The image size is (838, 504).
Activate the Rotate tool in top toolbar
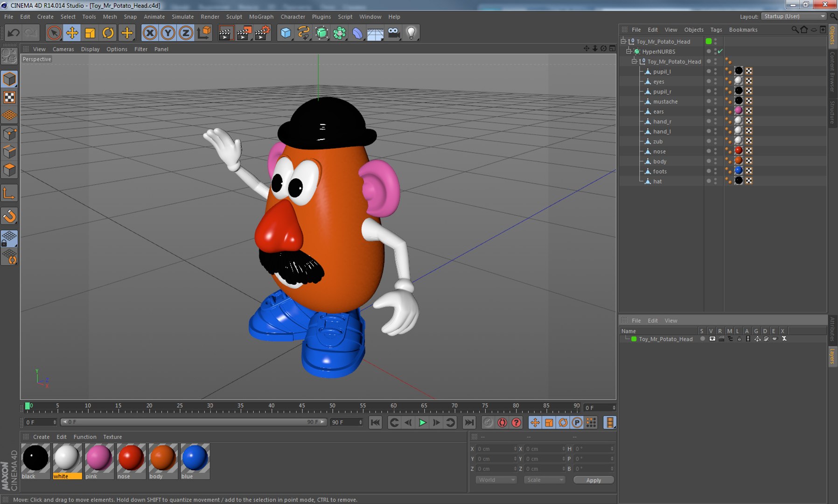coord(108,33)
